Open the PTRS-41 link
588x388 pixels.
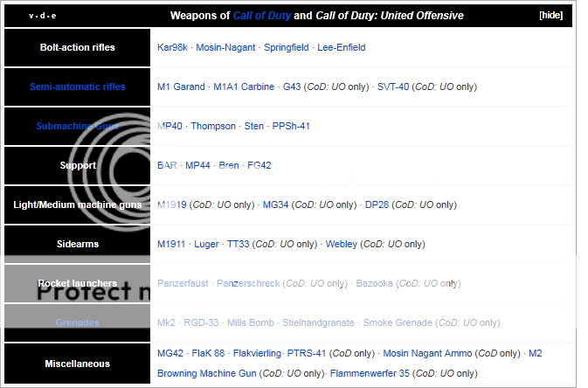[307, 353]
